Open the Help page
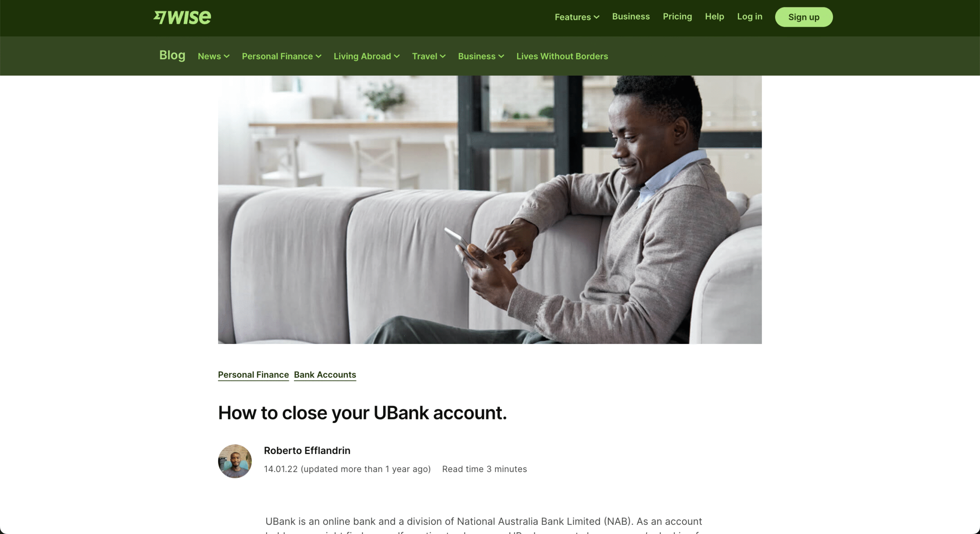The width and height of the screenshot is (980, 534). [714, 16]
